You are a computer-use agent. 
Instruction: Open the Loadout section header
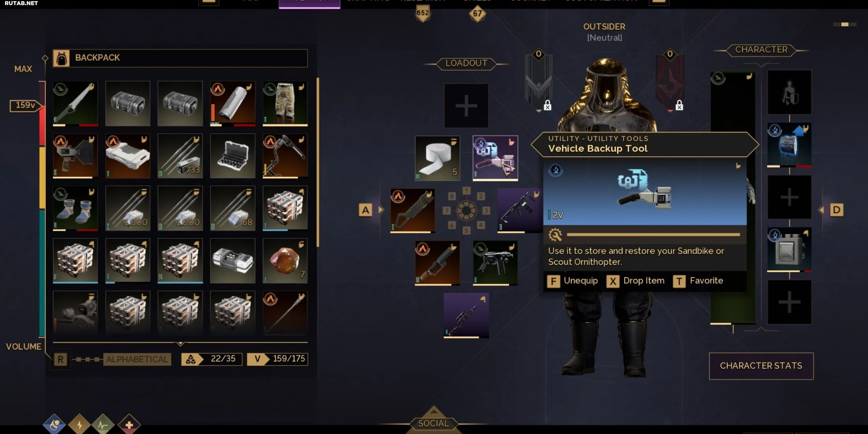(466, 63)
